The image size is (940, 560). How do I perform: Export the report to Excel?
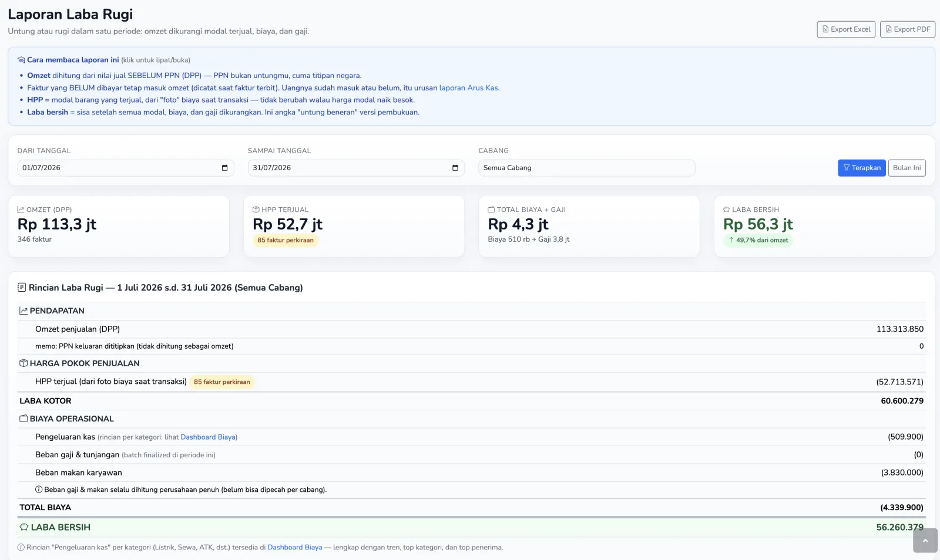click(x=846, y=29)
